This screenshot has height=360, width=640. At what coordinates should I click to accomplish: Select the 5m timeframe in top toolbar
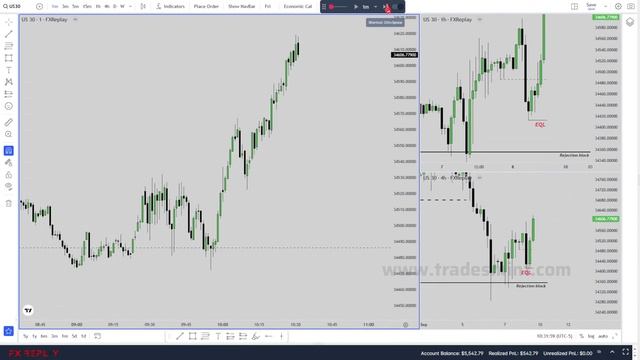[x=76, y=7]
